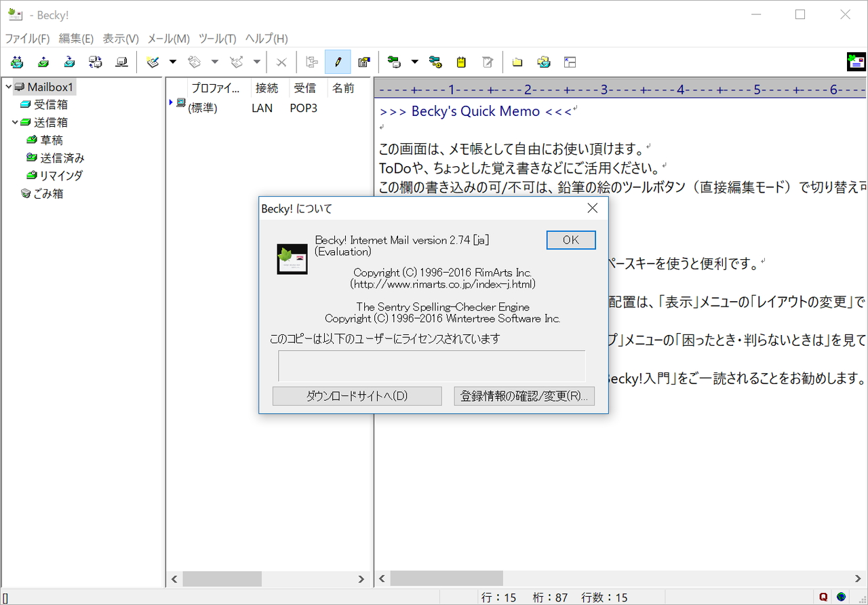868x605 pixels.
Task: Click the delete X toolbar icon
Action: click(281, 62)
